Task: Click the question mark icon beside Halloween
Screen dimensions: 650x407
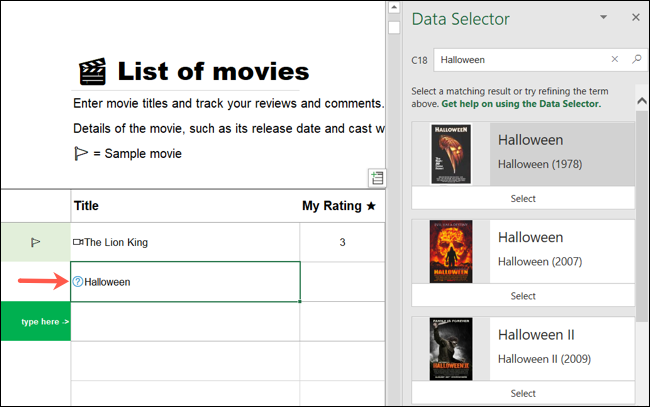Action: (78, 282)
